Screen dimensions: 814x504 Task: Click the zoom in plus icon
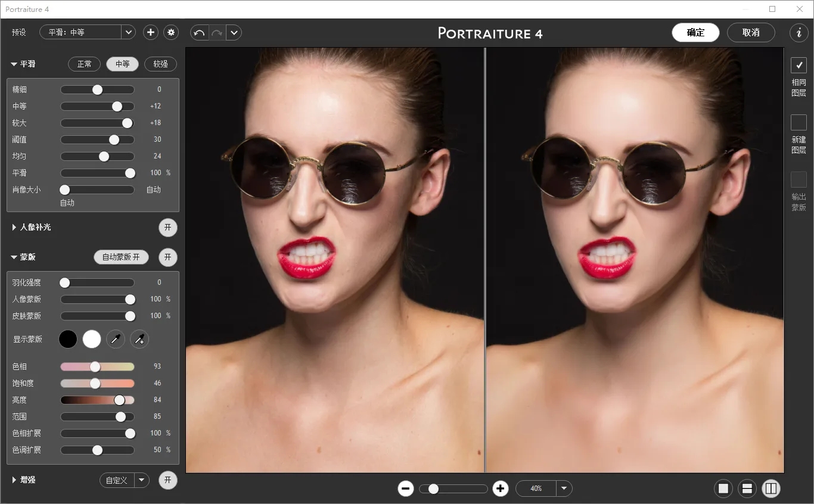click(501, 489)
